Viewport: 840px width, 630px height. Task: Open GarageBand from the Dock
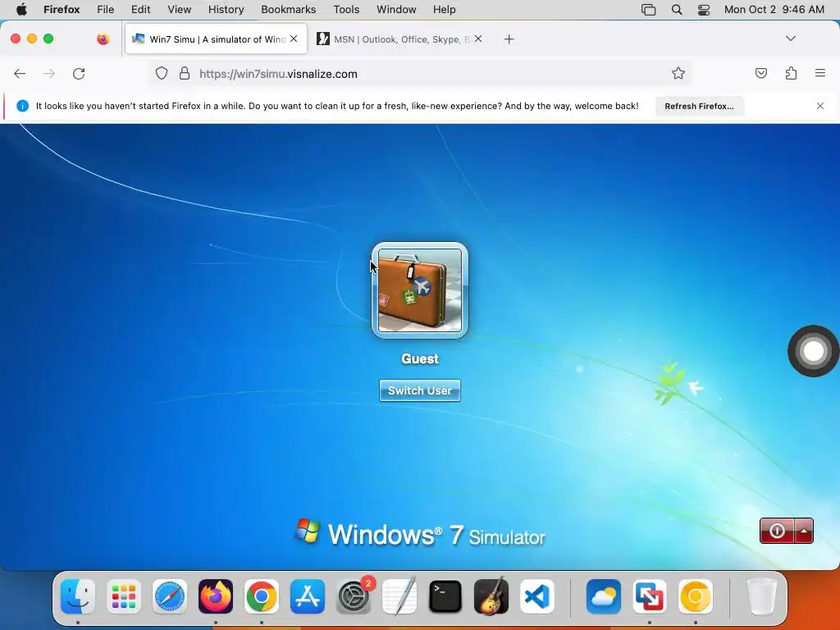coord(491,596)
